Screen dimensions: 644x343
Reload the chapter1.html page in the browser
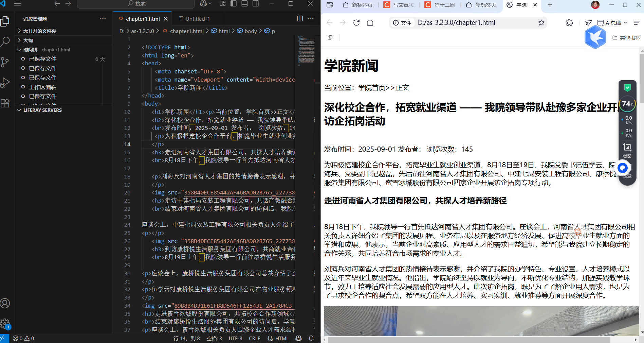coord(356,23)
